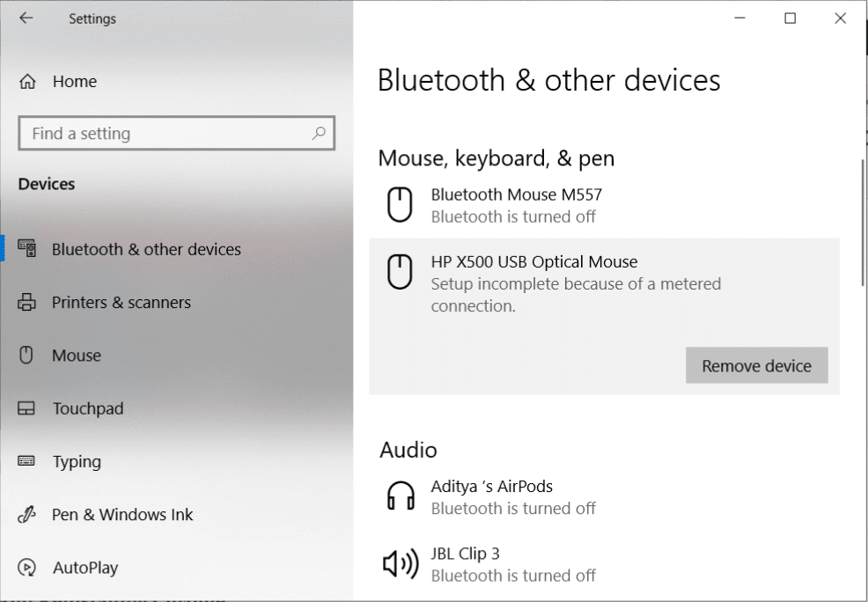The width and height of the screenshot is (868, 602).
Task: Select the Bluetooth Mouse M557 device
Action: [516, 205]
